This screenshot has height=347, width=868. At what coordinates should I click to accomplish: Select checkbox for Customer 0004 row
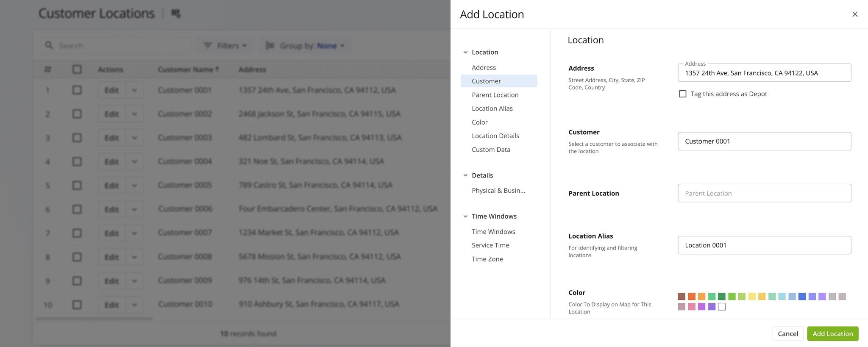77,161
